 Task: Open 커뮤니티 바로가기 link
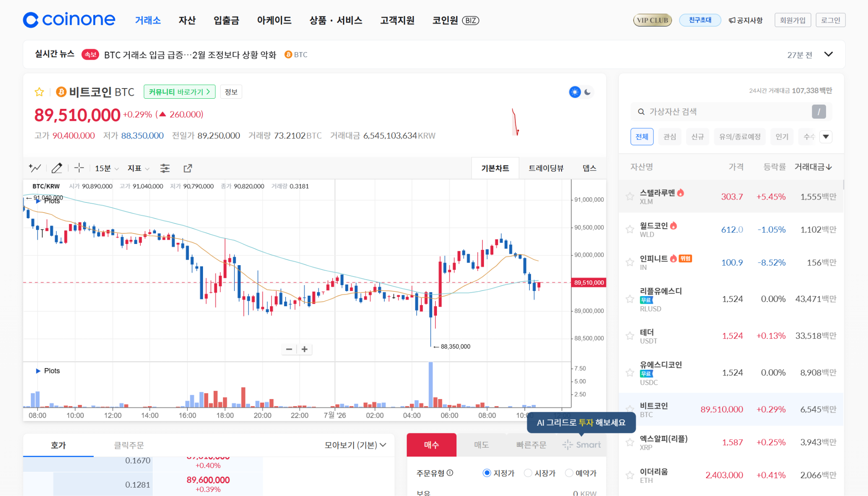180,92
